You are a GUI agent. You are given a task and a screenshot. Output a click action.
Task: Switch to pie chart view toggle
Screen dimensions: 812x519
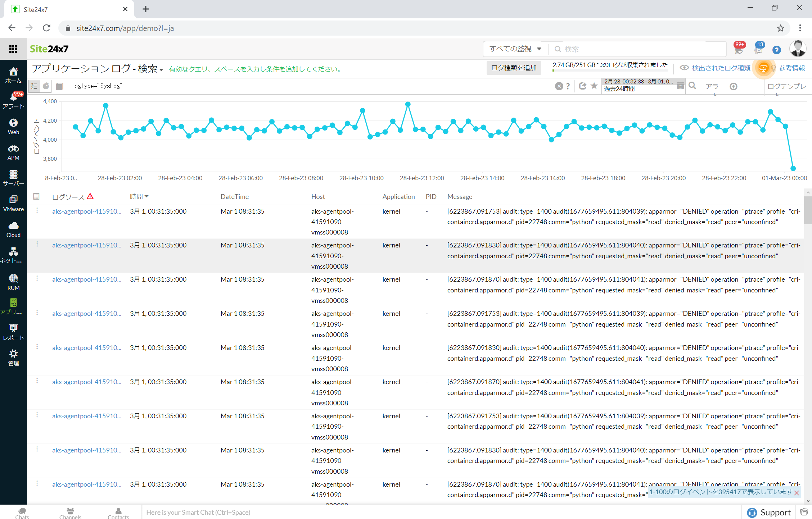tap(46, 86)
